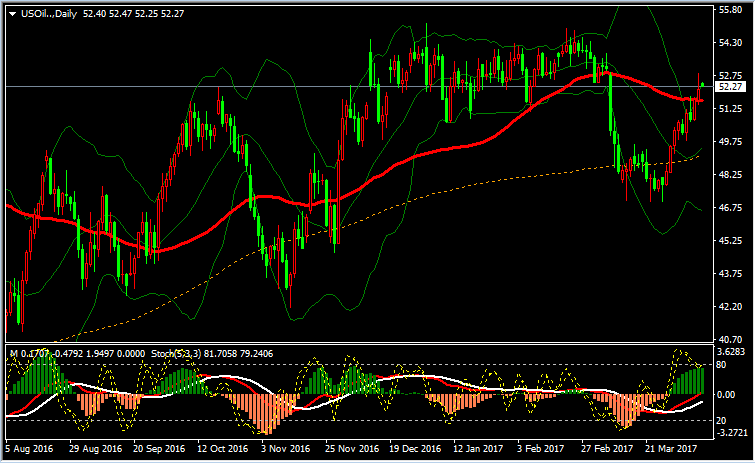Select the indicator values 0.1707 -0.4792 1.9497 0.0000
This screenshot has height=463, width=755.
pos(82,354)
